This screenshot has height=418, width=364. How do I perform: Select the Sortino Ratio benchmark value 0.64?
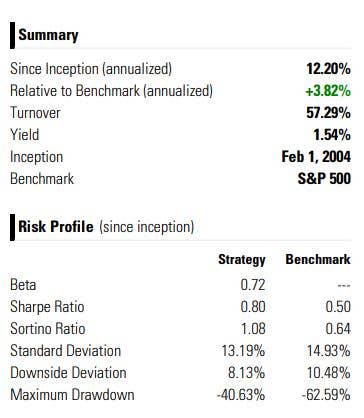tap(338, 329)
